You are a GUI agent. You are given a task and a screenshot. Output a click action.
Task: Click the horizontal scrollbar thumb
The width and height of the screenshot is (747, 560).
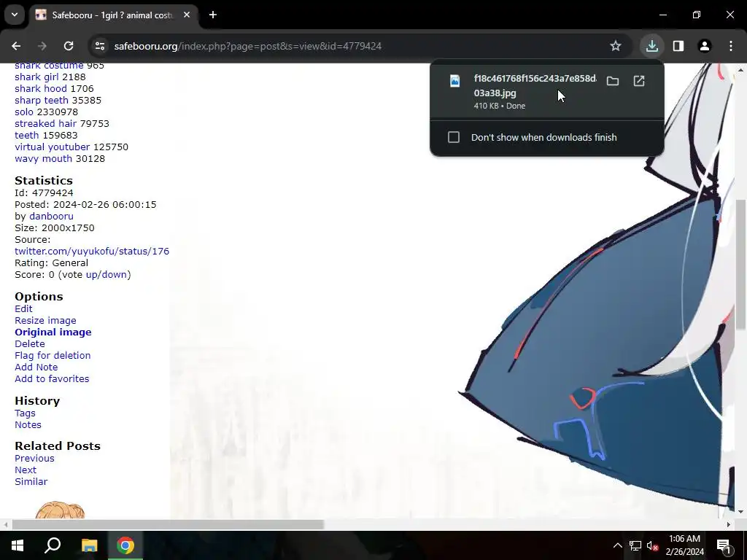tap(168, 525)
